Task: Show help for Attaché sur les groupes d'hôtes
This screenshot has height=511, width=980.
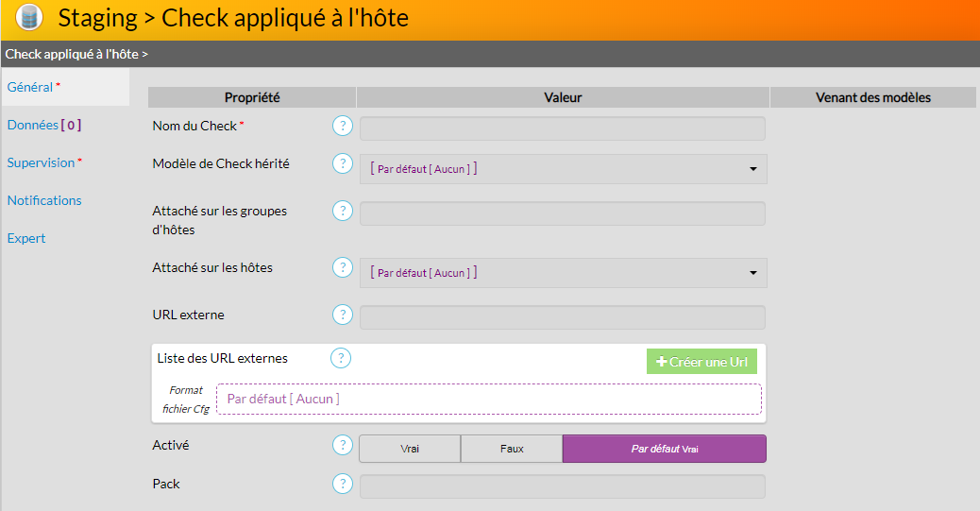Action: point(342,212)
